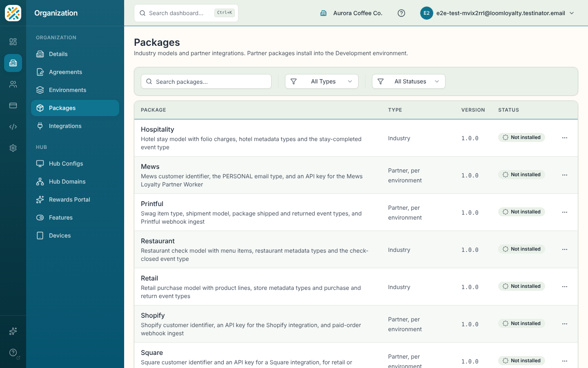This screenshot has height=368, width=588.
Task: Select Packages in sidebar
Action: click(75, 108)
